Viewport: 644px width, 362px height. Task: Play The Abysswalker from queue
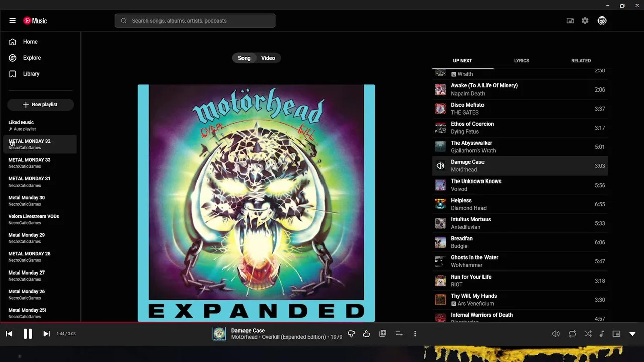tap(520, 147)
